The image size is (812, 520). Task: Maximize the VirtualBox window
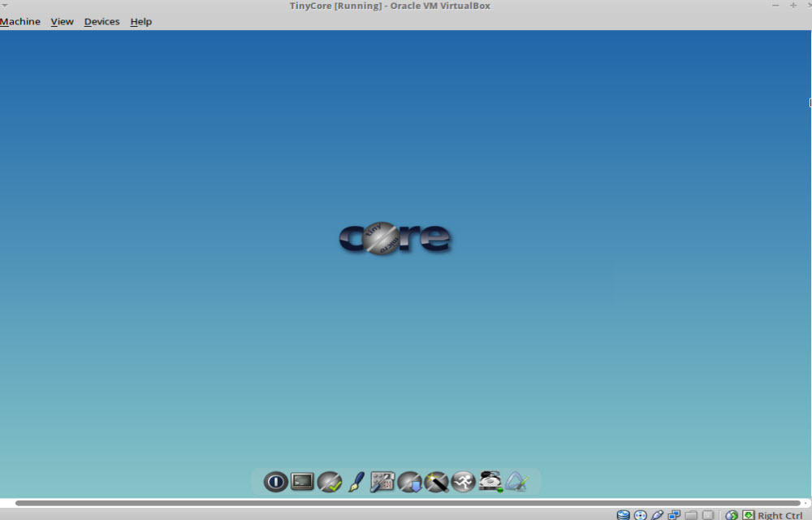[793, 5]
